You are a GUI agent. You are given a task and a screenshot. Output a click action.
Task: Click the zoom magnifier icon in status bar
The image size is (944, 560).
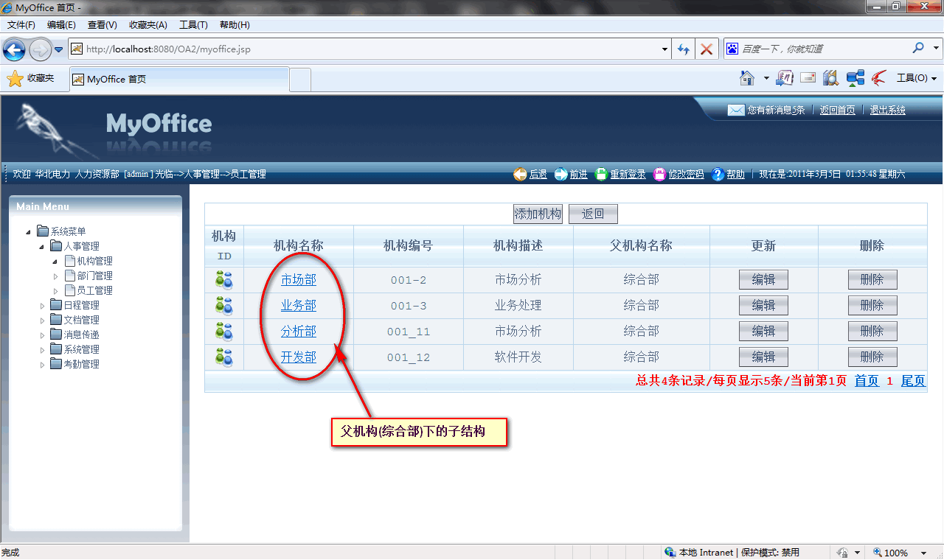tap(878, 553)
